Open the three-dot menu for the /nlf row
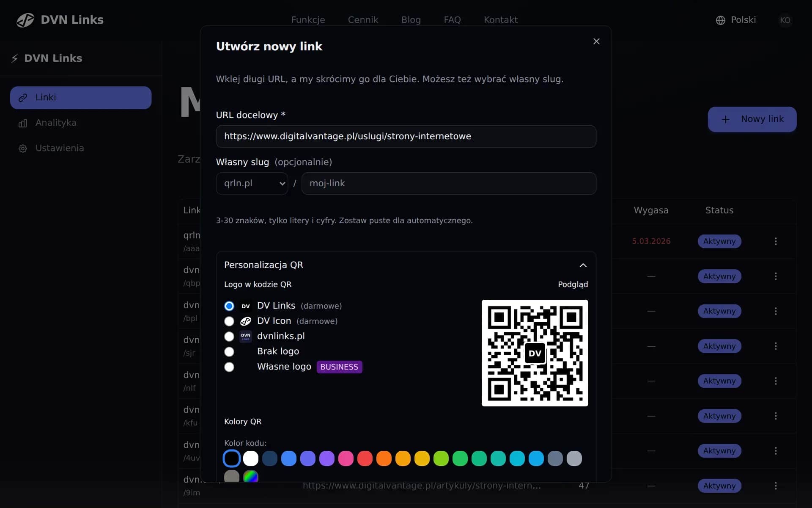812x508 pixels. point(776,381)
